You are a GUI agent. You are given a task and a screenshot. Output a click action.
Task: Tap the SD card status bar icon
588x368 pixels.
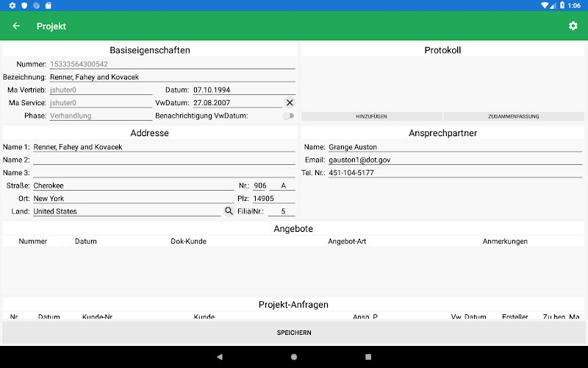[x=49, y=5]
